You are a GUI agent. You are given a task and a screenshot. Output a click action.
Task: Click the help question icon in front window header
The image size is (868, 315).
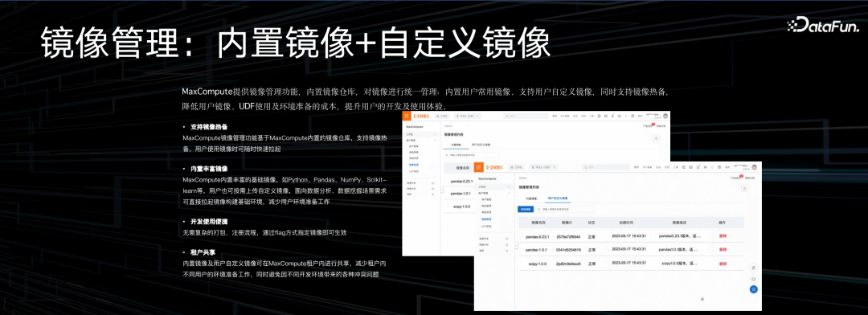(719, 167)
